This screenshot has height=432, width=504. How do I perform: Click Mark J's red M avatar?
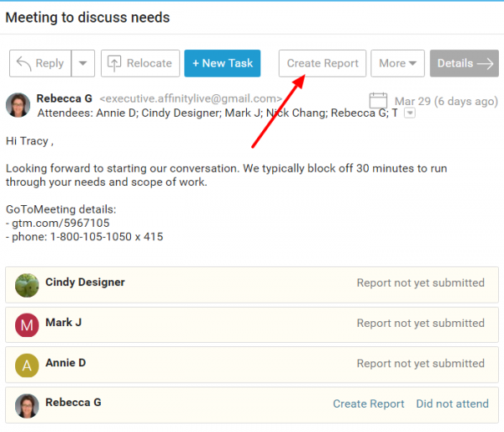point(28,324)
